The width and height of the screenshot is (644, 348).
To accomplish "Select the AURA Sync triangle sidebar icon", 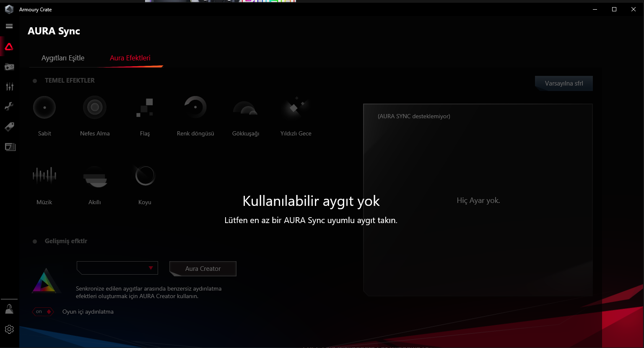I will (x=9, y=47).
